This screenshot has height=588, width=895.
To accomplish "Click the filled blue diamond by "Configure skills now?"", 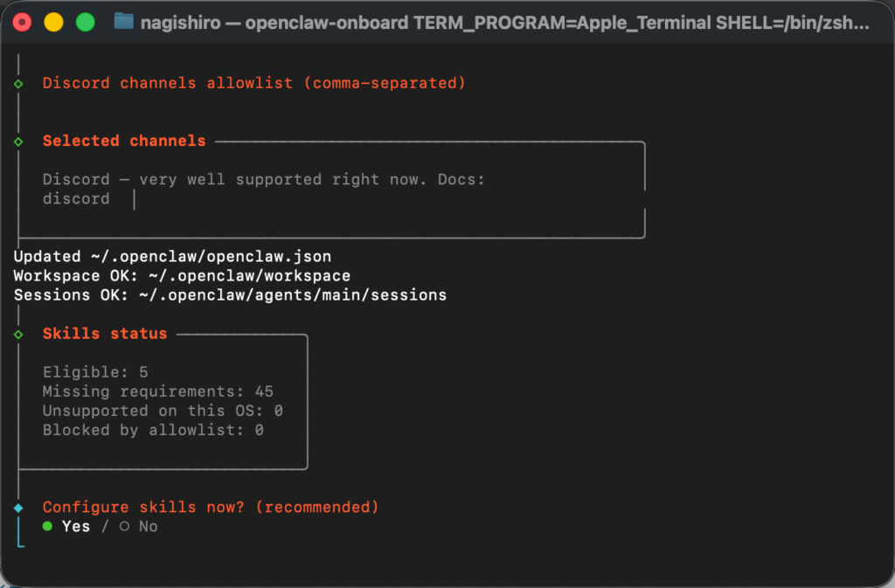I will (x=20, y=507).
